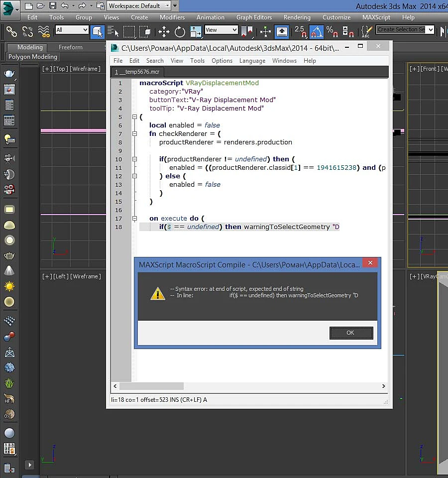This screenshot has height=478, width=448.
Task: Toggle the Percent Snap button
Action: 332,31
